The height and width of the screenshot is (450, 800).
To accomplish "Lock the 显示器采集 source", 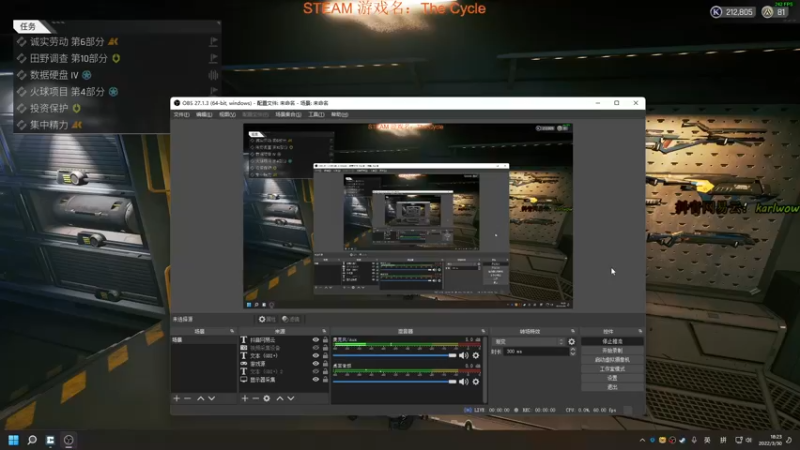I will pyautogui.click(x=325, y=380).
